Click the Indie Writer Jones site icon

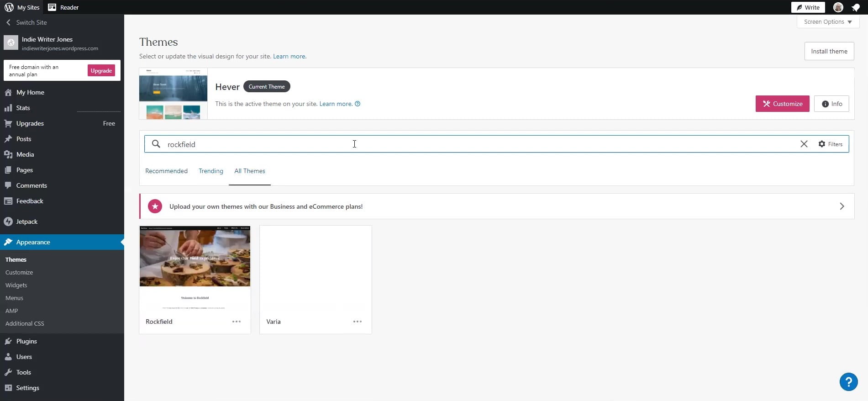pos(11,42)
